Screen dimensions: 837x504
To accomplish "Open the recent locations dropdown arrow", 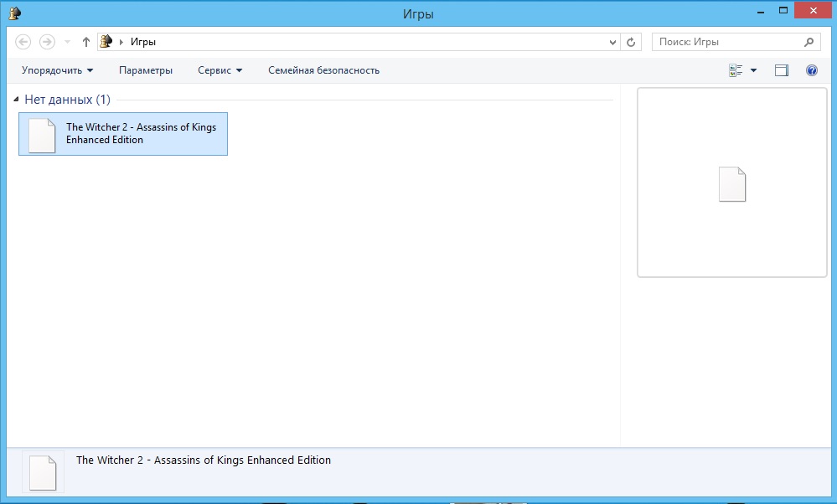I will (67, 42).
